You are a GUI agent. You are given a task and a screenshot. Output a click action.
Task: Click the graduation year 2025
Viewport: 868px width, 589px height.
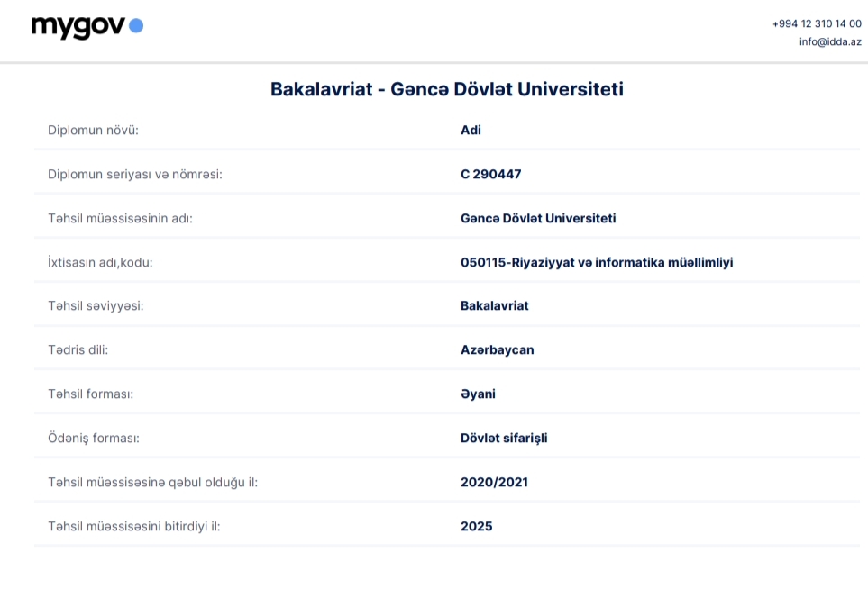click(476, 526)
